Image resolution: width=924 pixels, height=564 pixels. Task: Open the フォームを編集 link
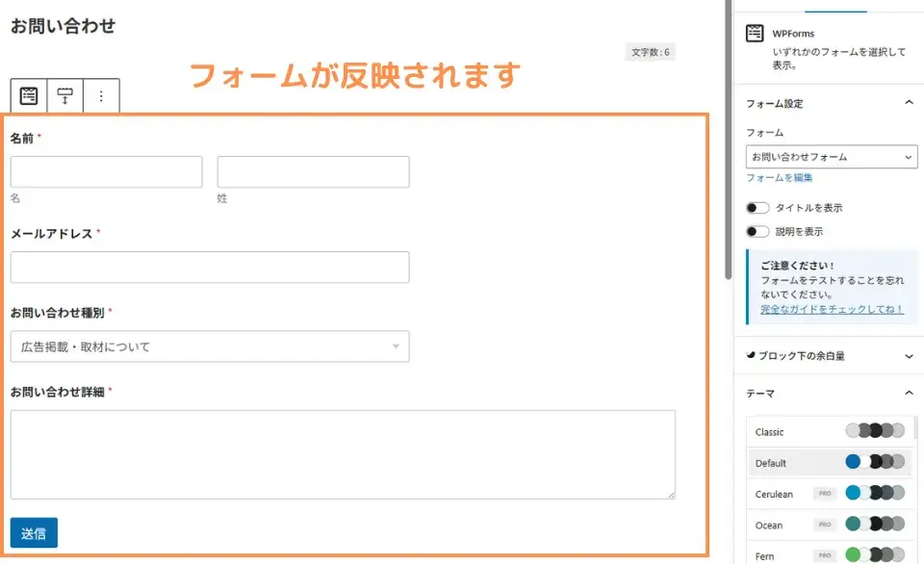pyautogui.click(x=779, y=177)
